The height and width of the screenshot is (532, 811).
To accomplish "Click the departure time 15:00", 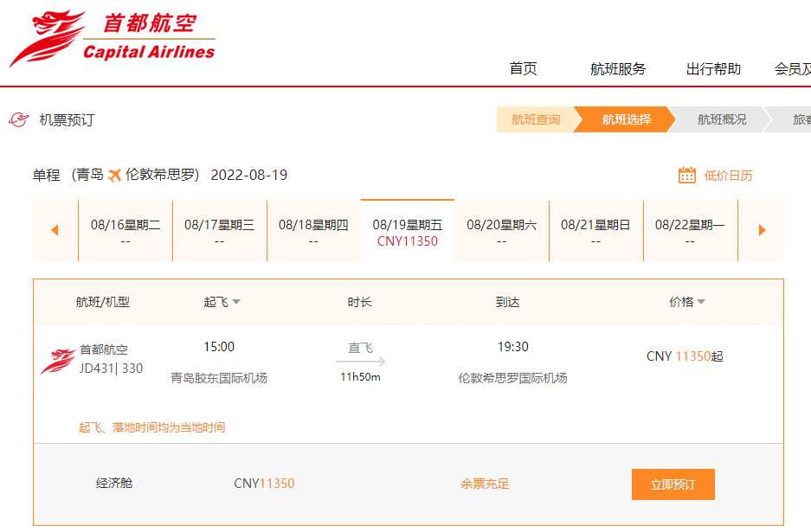I will pyautogui.click(x=219, y=346).
